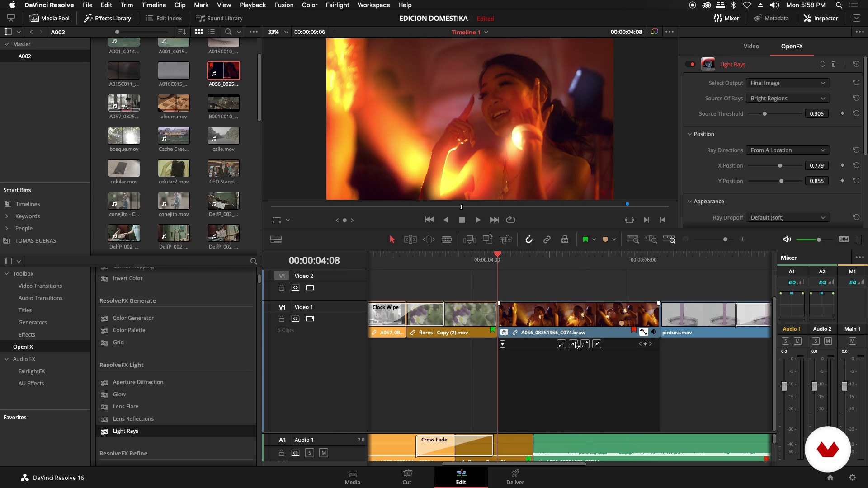Click the Insert Clip toolbar icon
This screenshot has width=868, height=488.
[470, 239]
